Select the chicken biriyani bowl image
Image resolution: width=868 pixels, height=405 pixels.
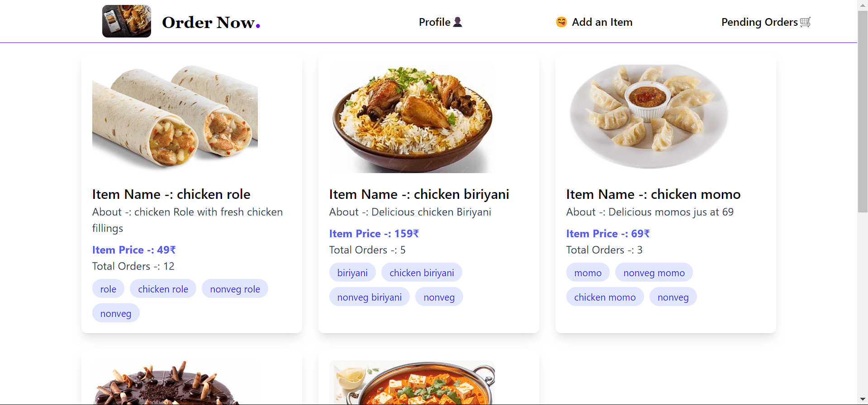coord(412,118)
